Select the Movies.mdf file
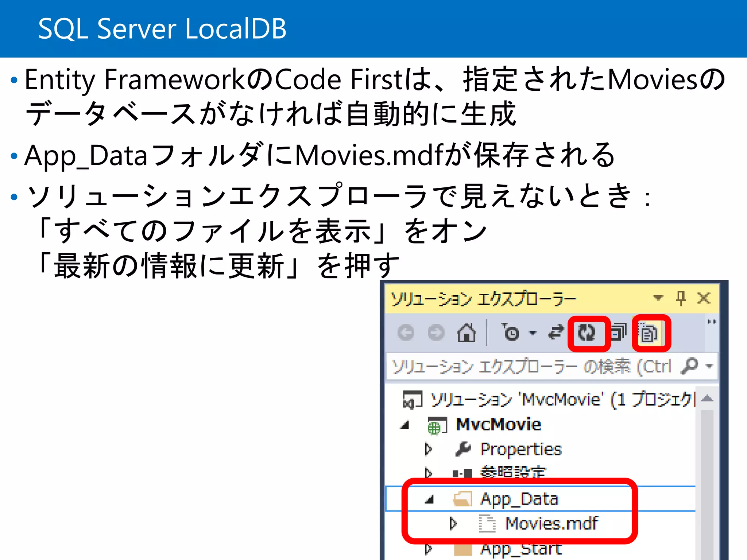Image resolution: width=747 pixels, height=560 pixels. tap(551, 524)
